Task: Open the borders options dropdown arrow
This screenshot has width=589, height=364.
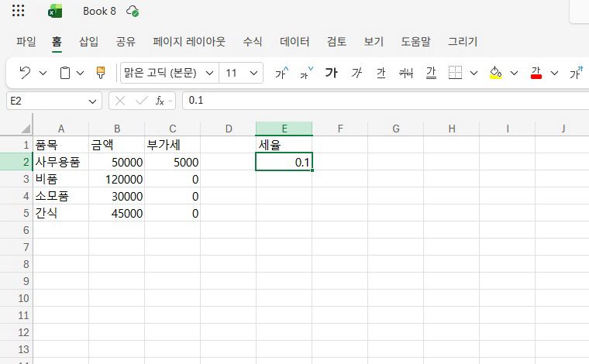Action: [474, 73]
